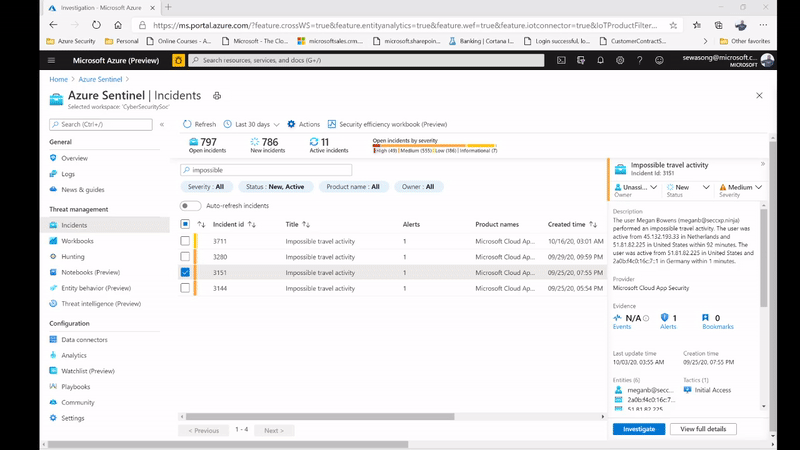Open the New status dropdown in details
800x450 pixels.
point(688,187)
